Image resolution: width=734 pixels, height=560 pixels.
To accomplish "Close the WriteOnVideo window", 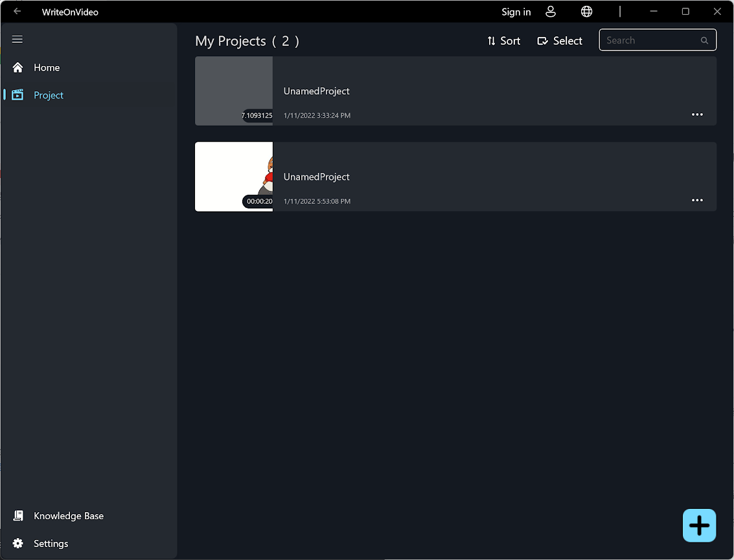I will (717, 11).
